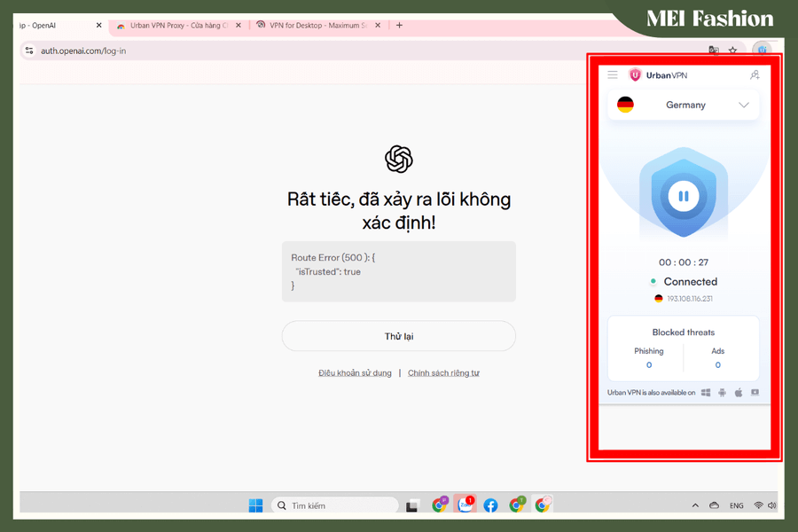Screen dimensions: 798x532
Task: Open the Urban VPN account icon
Action: pos(755,74)
